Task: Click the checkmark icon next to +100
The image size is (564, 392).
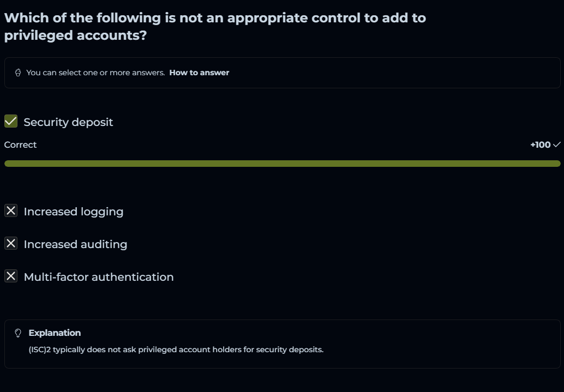Action: [x=556, y=144]
